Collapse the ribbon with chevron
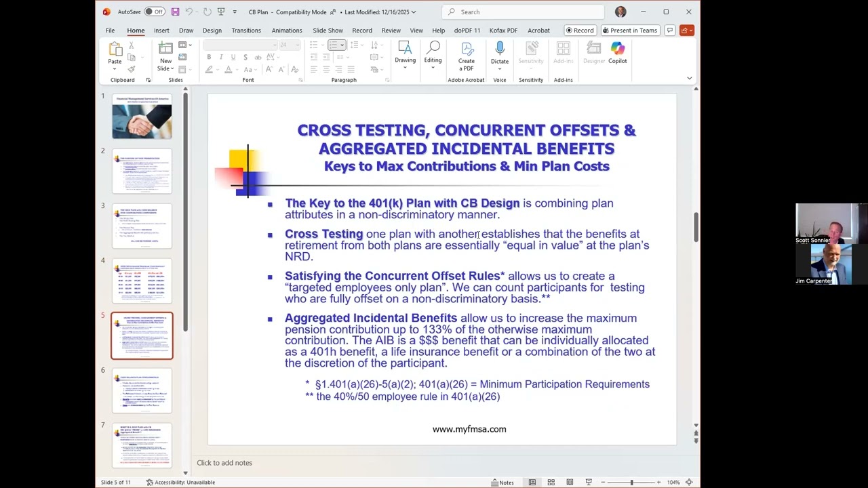 point(689,79)
